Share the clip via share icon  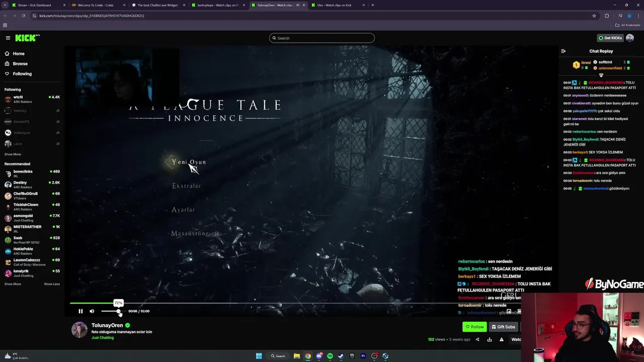[477, 339]
